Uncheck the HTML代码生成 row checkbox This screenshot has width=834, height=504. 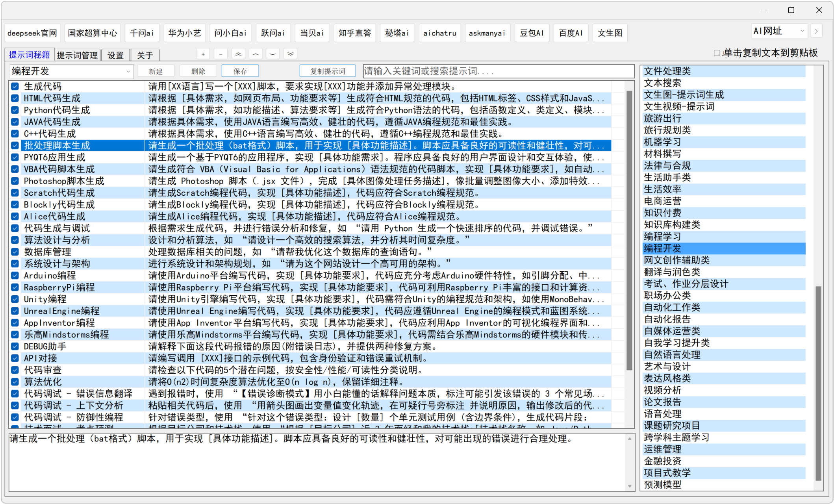click(15, 98)
